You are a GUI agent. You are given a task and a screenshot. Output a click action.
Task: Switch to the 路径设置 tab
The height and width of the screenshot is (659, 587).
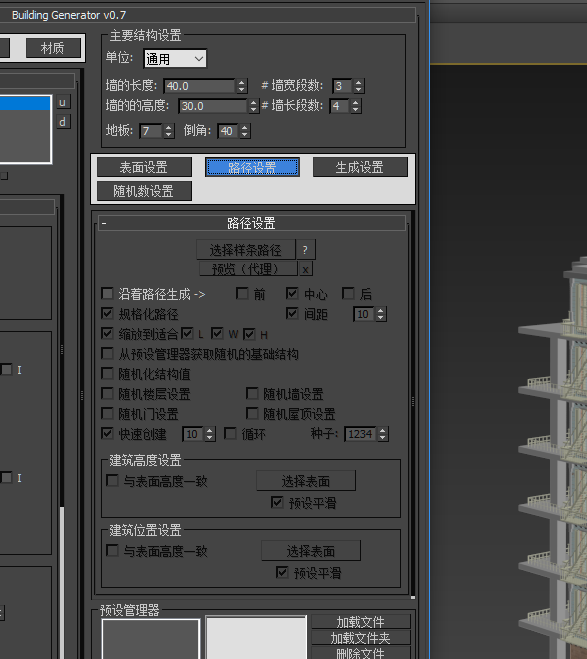(252, 167)
